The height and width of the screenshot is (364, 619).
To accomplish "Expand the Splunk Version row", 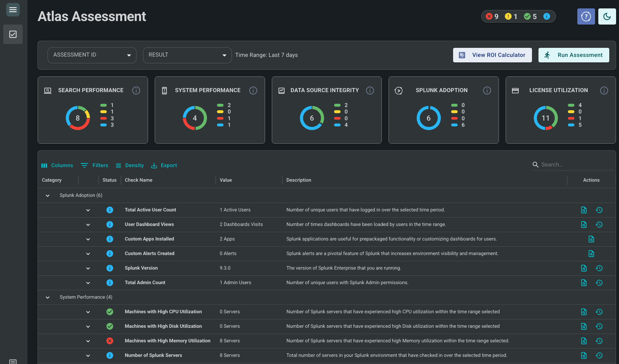I will point(88,268).
